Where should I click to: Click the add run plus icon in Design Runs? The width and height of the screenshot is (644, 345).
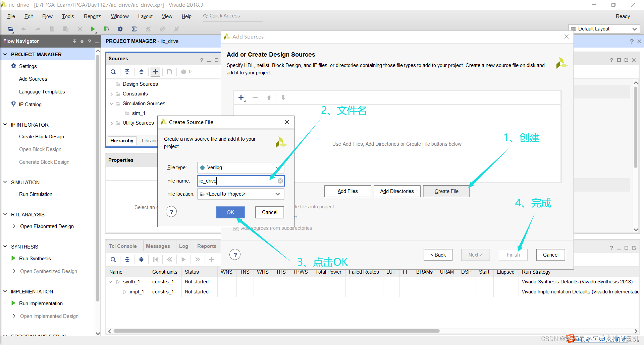click(x=212, y=259)
